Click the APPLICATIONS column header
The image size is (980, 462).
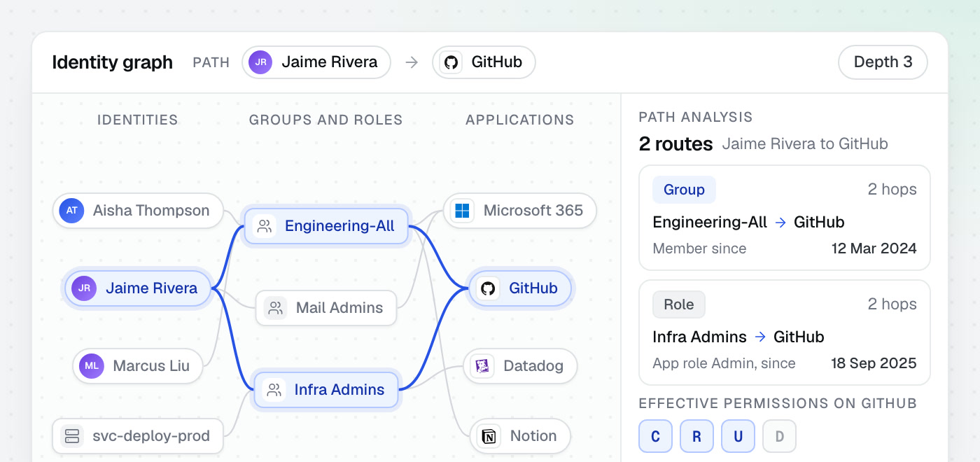(x=520, y=120)
